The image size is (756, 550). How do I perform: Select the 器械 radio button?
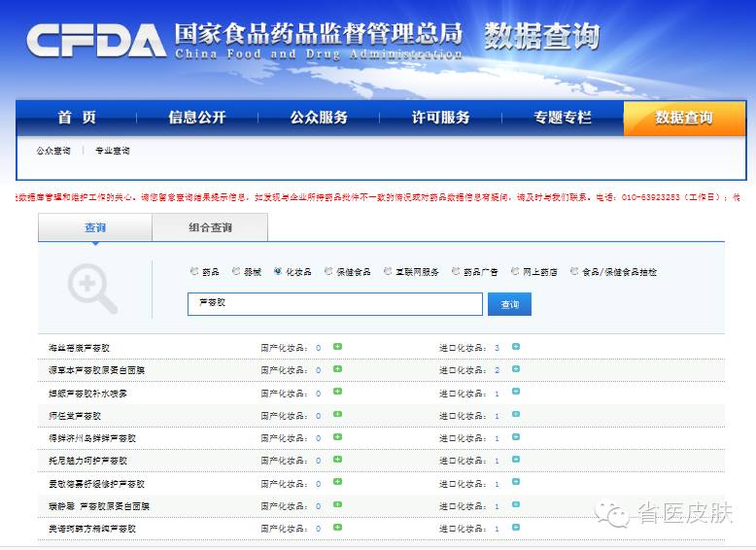(x=236, y=271)
